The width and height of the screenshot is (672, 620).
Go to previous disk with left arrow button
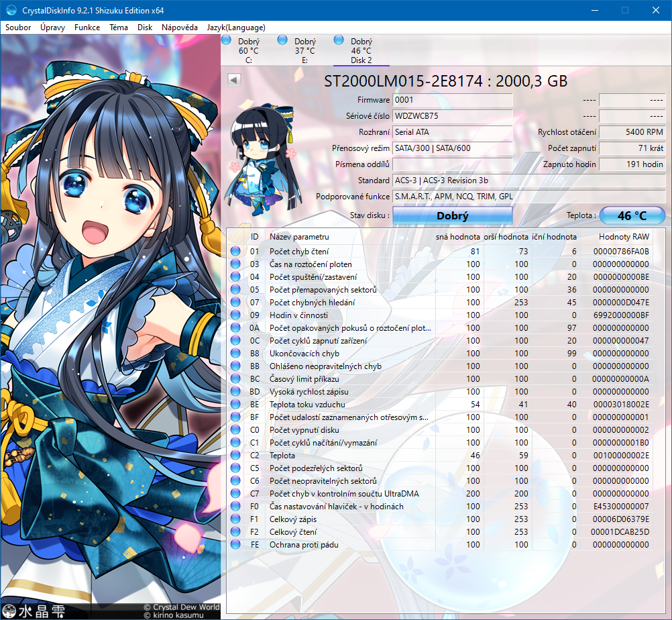234,80
